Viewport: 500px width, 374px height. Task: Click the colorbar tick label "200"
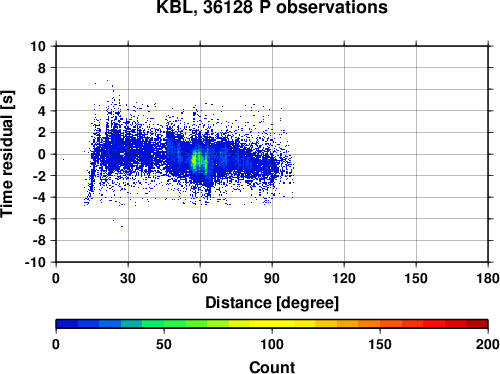488,344
